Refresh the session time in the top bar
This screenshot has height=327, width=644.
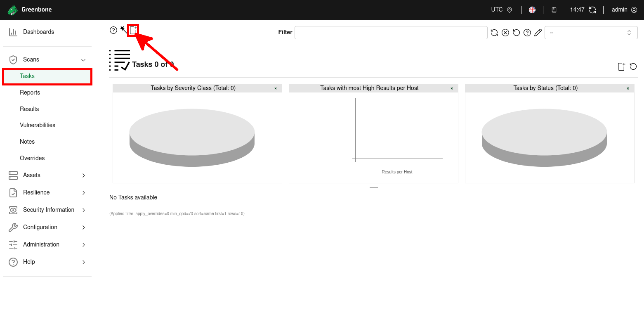pos(593,9)
